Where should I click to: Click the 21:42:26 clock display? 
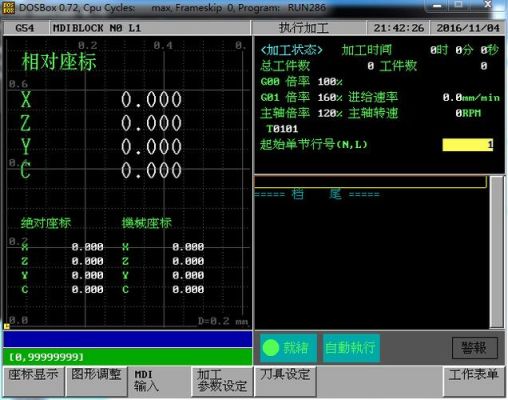pos(399,28)
